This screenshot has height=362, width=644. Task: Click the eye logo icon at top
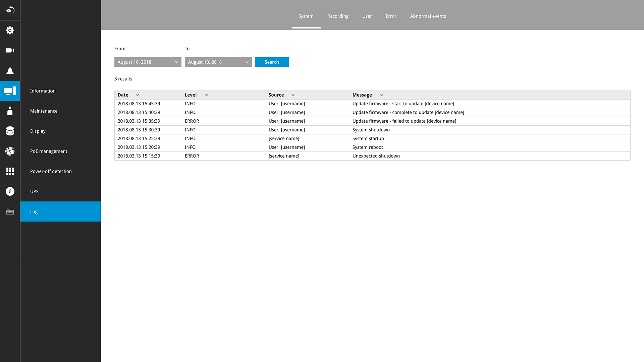point(10,10)
